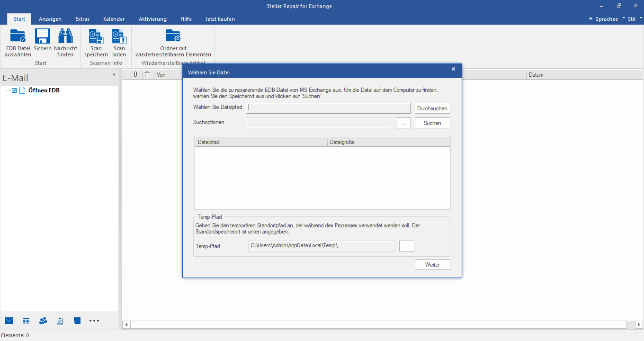The width and height of the screenshot is (644, 341).
Task: Open the notes view icon
Action: (x=77, y=321)
